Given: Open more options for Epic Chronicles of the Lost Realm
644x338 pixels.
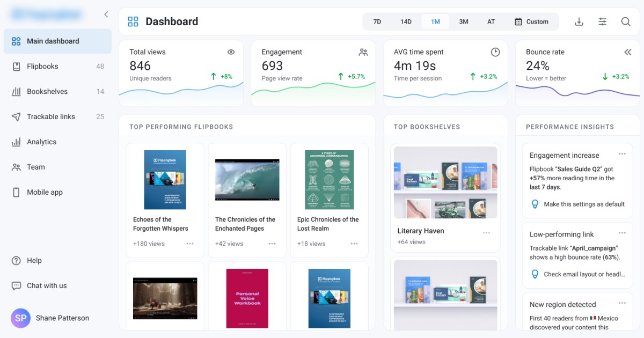Looking at the screenshot, I should (354, 244).
